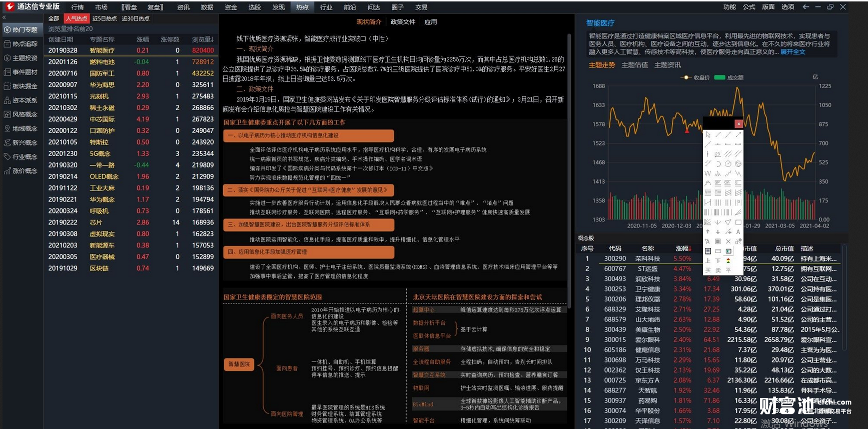Sort list by 浏览量 column header

203,39
